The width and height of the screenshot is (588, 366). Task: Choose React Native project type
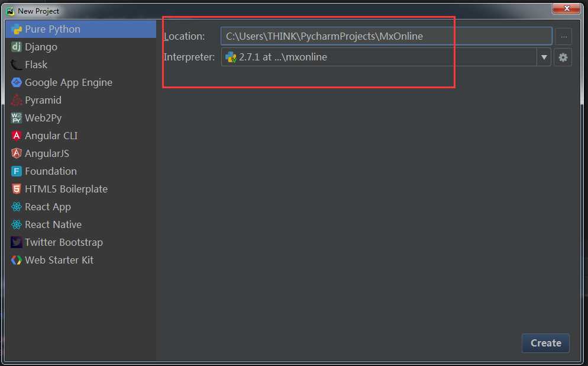pos(80,224)
